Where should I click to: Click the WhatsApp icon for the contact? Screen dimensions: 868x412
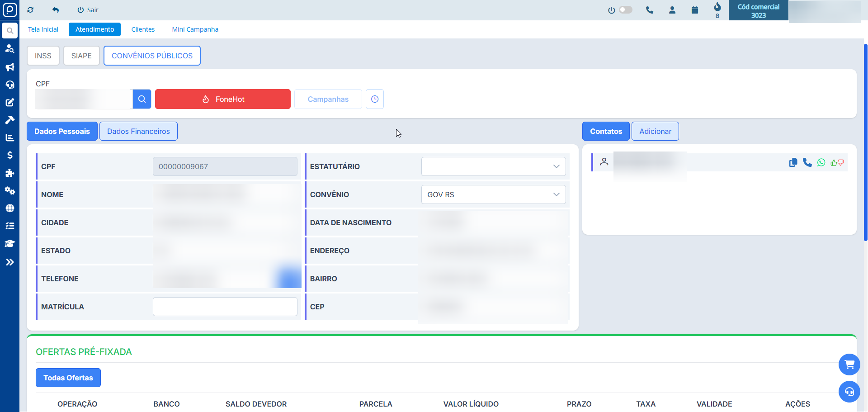(x=821, y=162)
